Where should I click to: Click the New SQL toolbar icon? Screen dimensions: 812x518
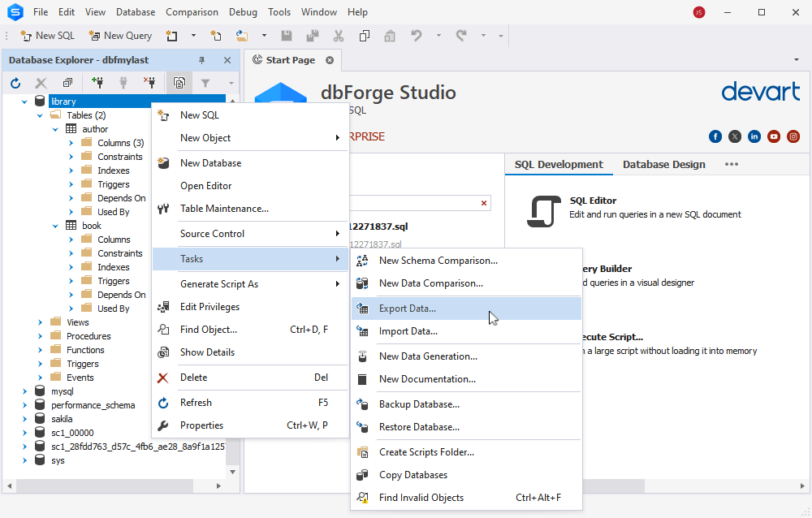pyautogui.click(x=46, y=35)
